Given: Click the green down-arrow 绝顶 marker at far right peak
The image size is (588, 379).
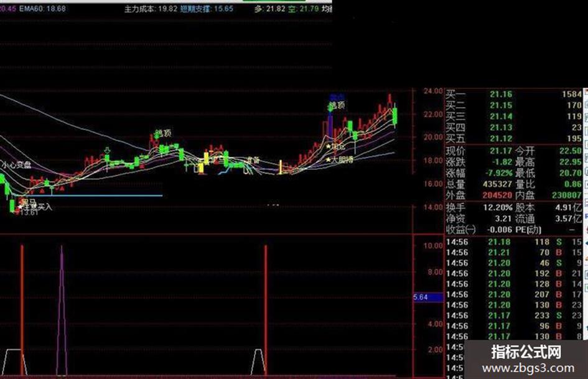Looking at the screenshot, I should point(330,108).
